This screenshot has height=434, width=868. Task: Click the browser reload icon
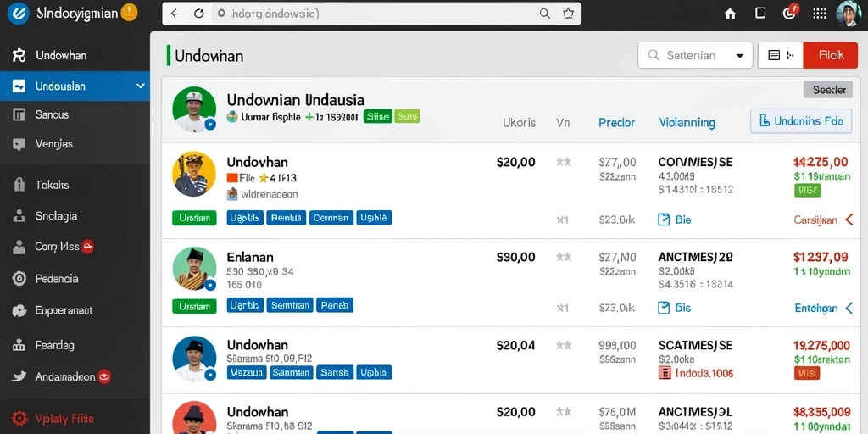click(198, 14)
